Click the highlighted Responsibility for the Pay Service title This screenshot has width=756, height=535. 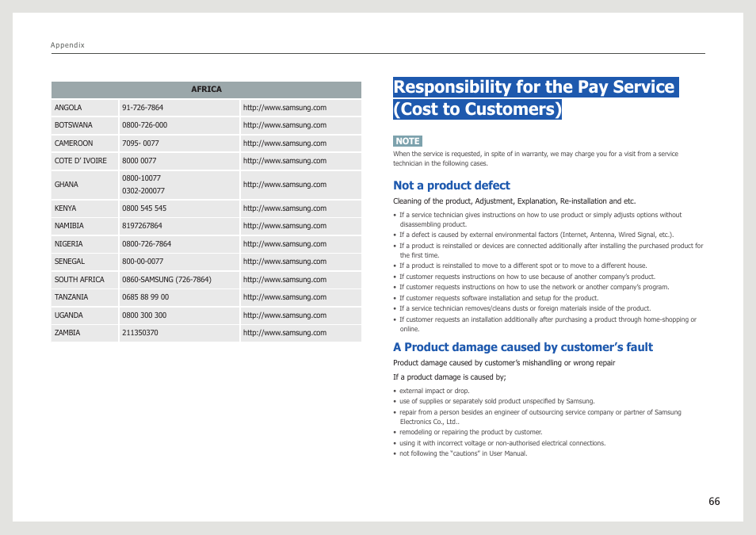coord(536,98)
